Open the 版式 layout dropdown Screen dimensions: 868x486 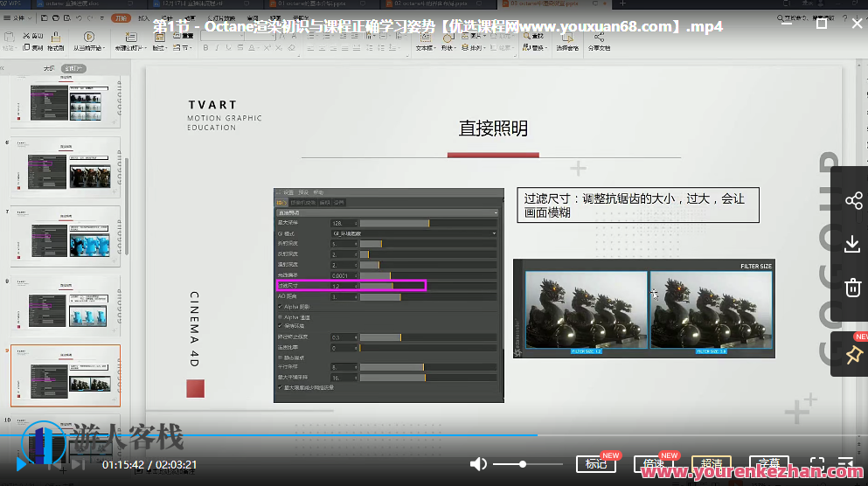point(159,48)
